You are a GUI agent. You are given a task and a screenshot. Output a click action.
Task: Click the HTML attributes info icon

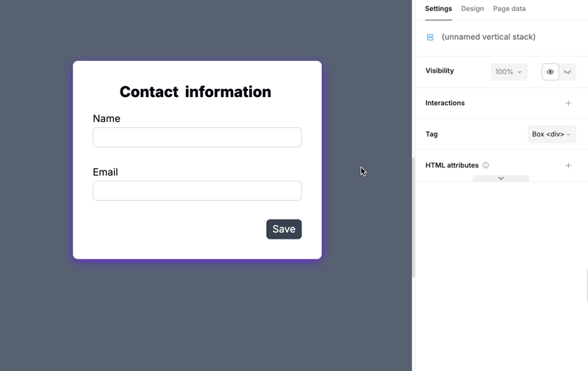(x=486, y=165)
